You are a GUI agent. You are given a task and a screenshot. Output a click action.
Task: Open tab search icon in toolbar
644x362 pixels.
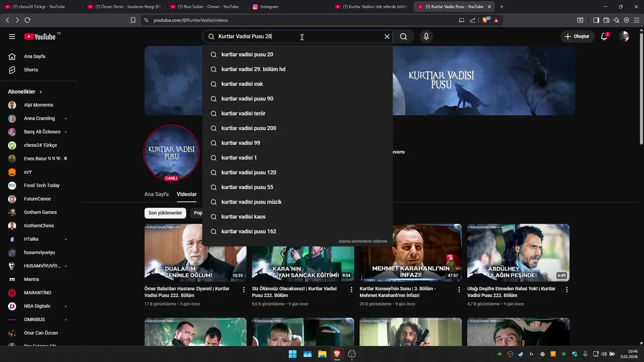(x=580, y=20)
